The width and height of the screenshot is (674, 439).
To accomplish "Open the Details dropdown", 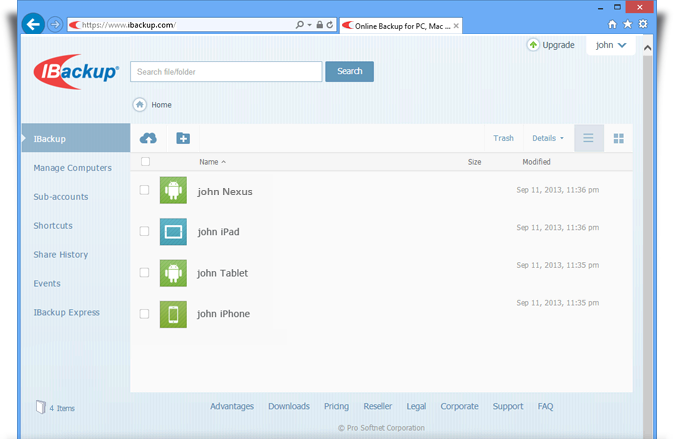I will click(548, 138).
